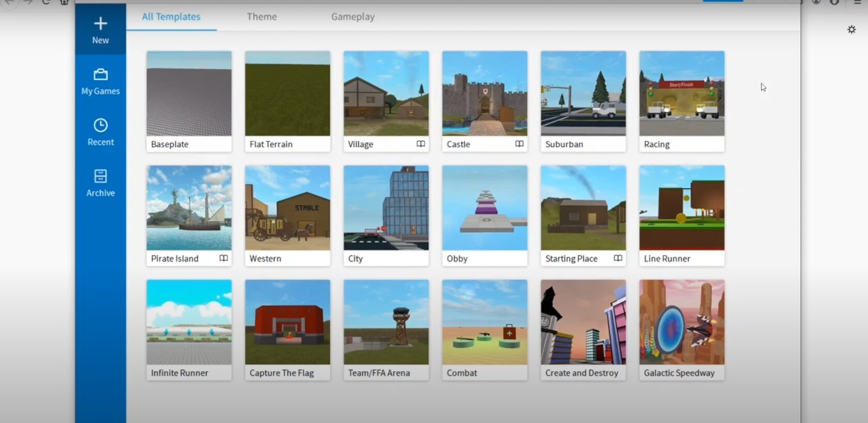
Task: Select the Create and Destroy template thumbnail
Action: pos(583,322)
